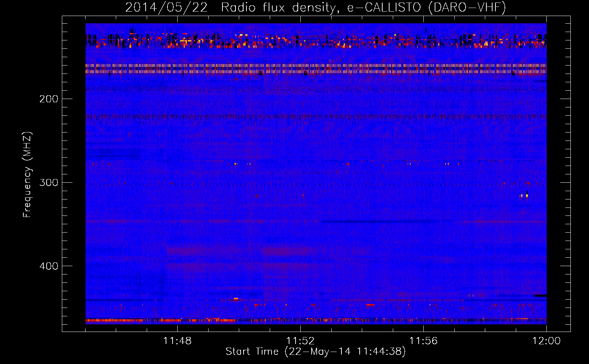Click the 'Start Time (22-May-14 11:44:38)' label
This screenshot has height=364, width=589.
316,352
